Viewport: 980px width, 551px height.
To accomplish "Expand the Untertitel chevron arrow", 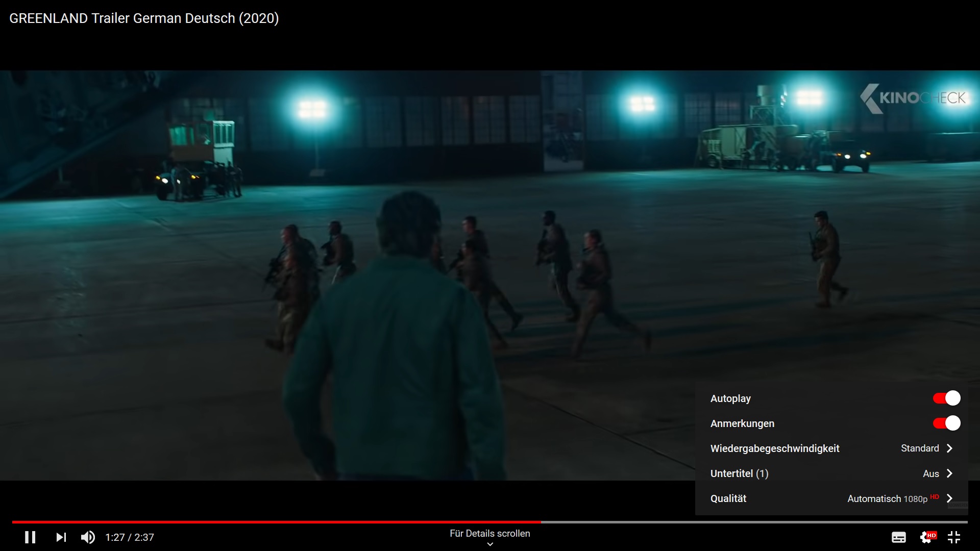I will coord(949,473).
